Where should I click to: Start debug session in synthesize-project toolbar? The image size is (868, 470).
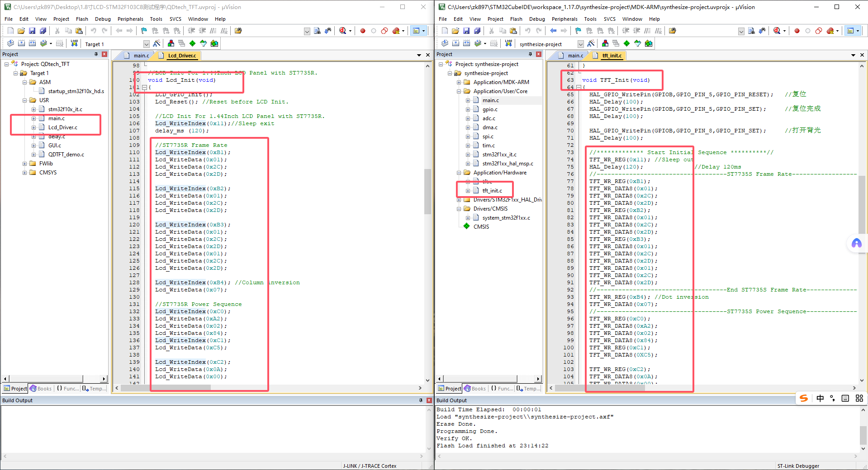[x=777, y=31]
